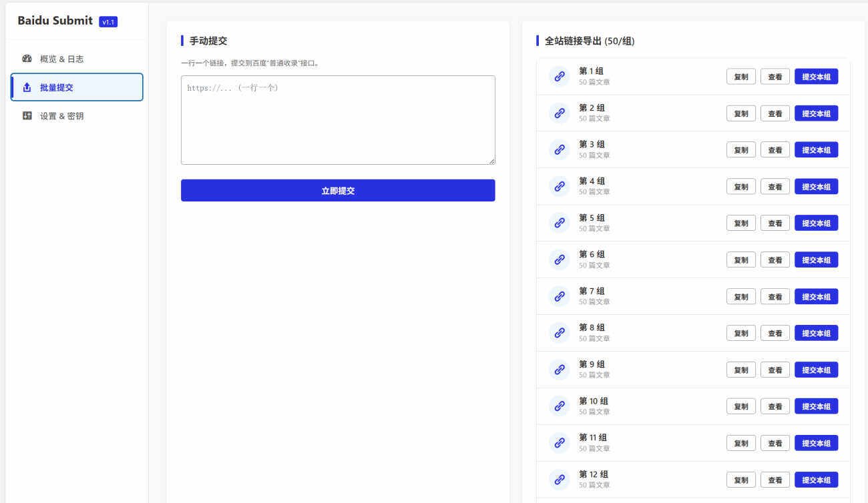Viewport: 868px width, 503px height.
Task: Click the link icon for 第 1 组
Action: (560, 77)
